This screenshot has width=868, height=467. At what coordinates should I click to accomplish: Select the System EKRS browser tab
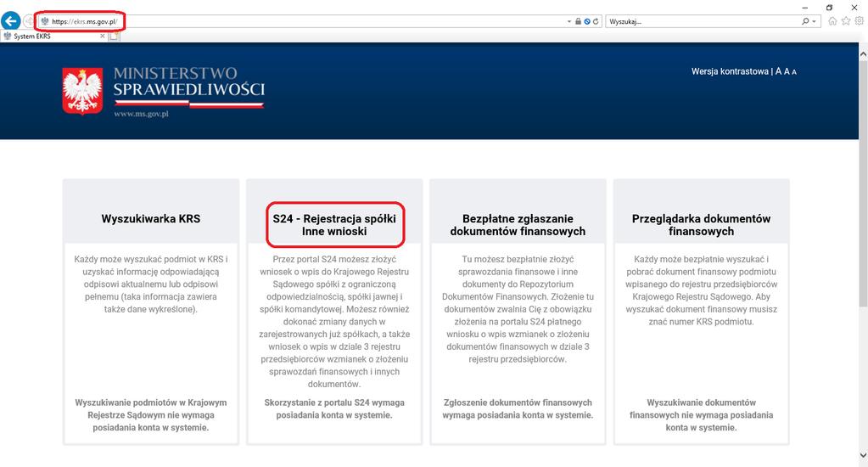click(x=53, y=36)
